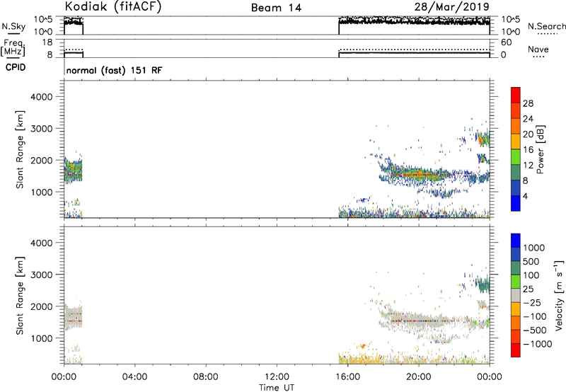The image size is (566, 392).
Task: Click the 'Freq. [MHz]' label
Action: [x=13, y=47]
